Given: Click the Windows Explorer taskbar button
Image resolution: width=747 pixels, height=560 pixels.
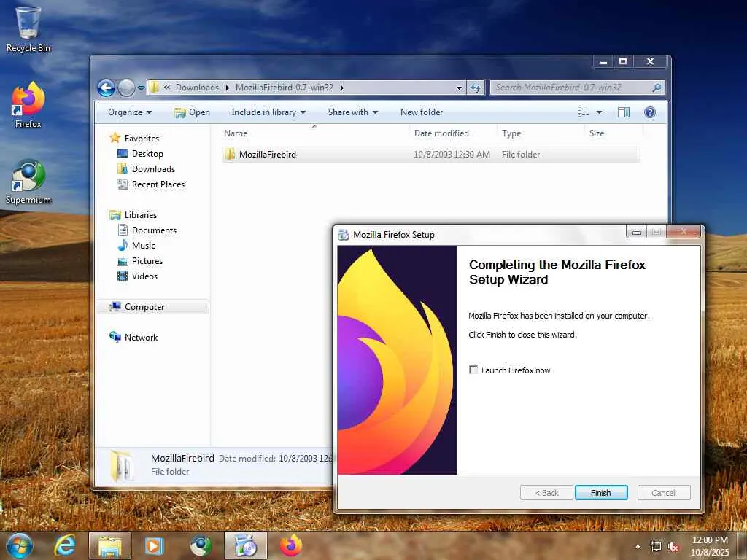Looking at the screenshot, I should click(110, 545).
